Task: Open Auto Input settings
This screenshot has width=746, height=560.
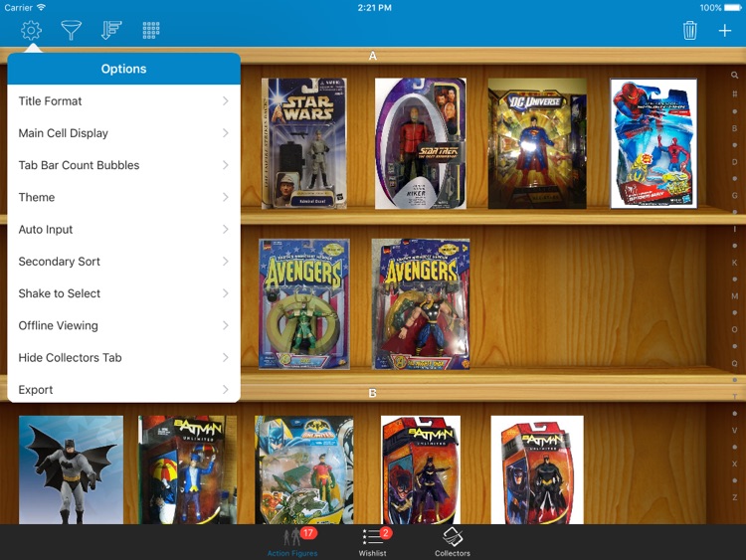Action: pos(123,230)
